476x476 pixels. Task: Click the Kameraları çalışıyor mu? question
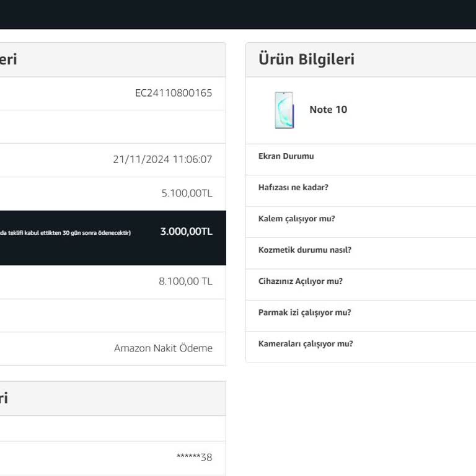(x=306, y=343)
